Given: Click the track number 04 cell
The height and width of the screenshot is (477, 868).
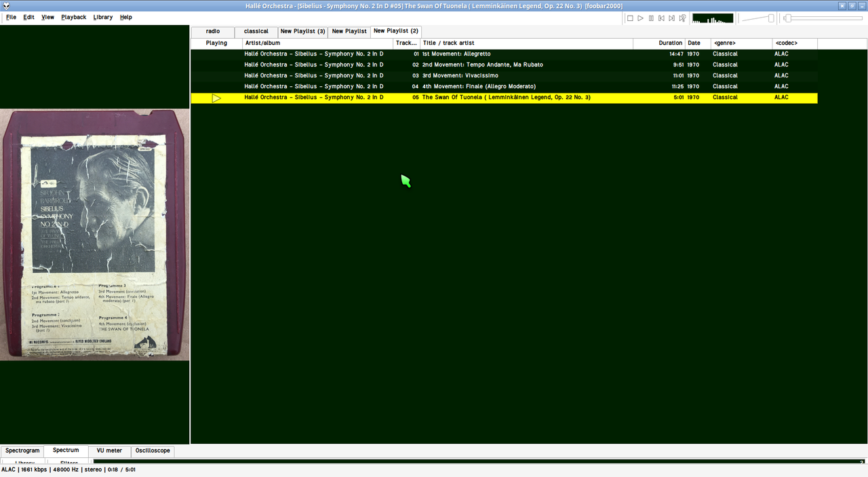Looking at the screenshot, I should (416, 87).
